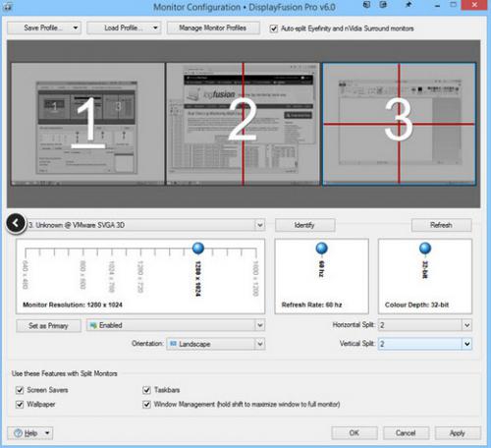Click the span-window-across-monitors title bar icon
This screenshot has height=448, width=491.
click(383, 5)
